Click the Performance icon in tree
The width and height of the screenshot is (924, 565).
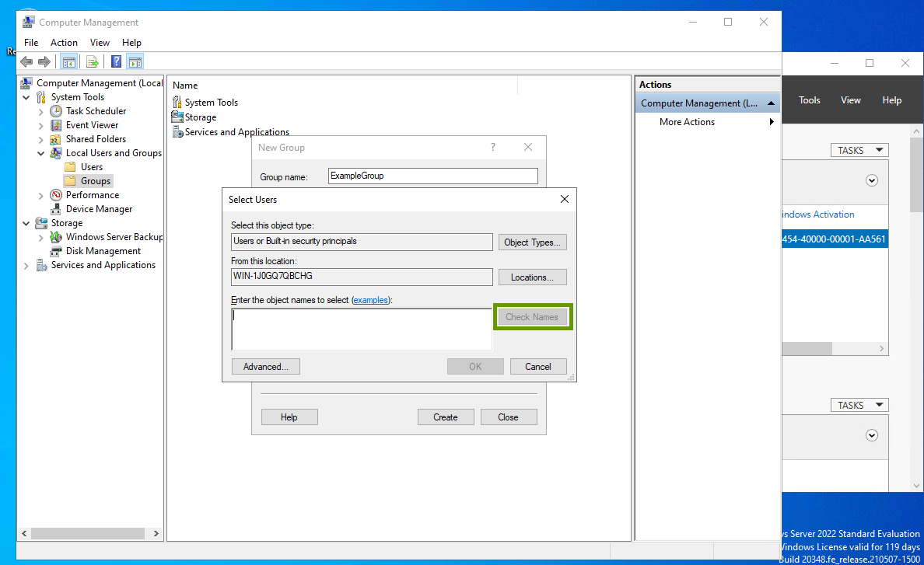pos(56,195)
